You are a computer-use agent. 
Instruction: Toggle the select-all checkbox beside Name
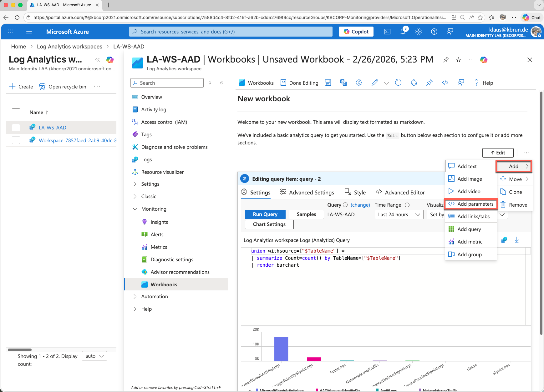tap(16, 112)
